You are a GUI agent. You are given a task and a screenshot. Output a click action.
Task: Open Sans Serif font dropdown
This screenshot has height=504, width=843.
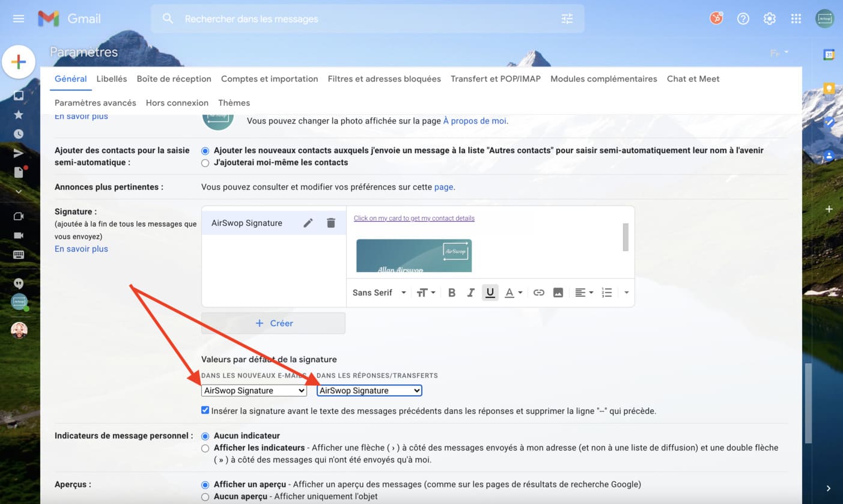(379, 293)
